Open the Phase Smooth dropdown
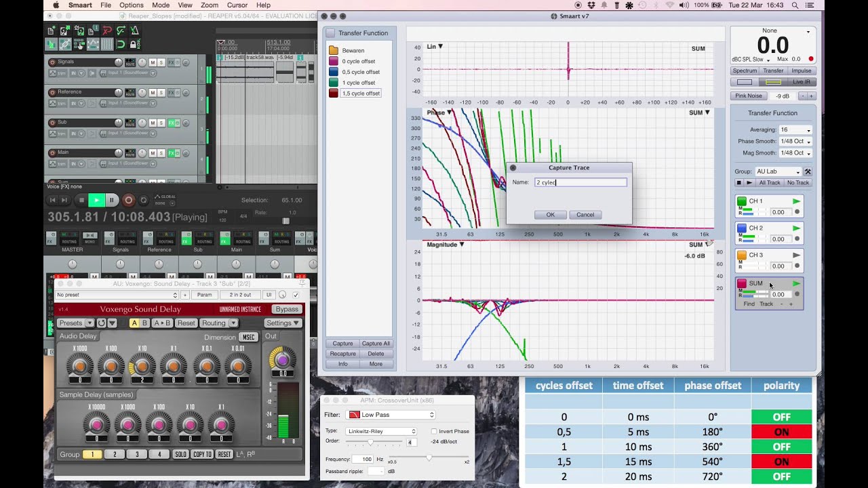Screen dimensions: 868x488 point(795,141)
